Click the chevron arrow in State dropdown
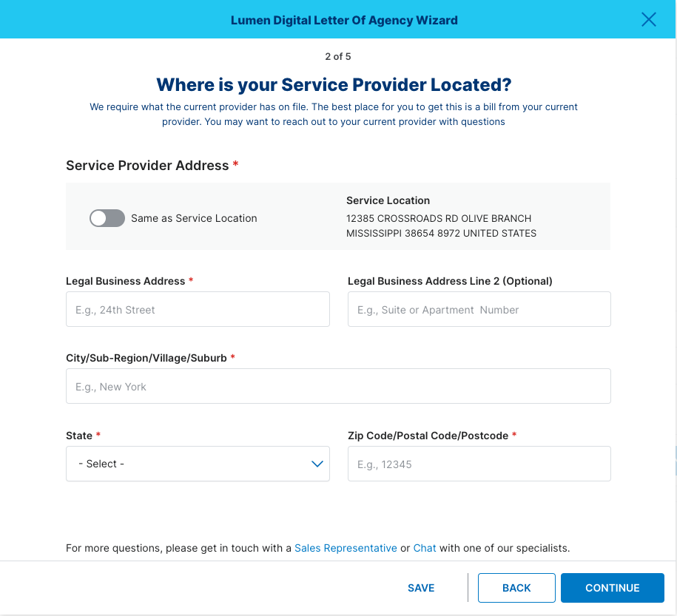677x616 pixels. pyautogui.click(x=317, y=464)
